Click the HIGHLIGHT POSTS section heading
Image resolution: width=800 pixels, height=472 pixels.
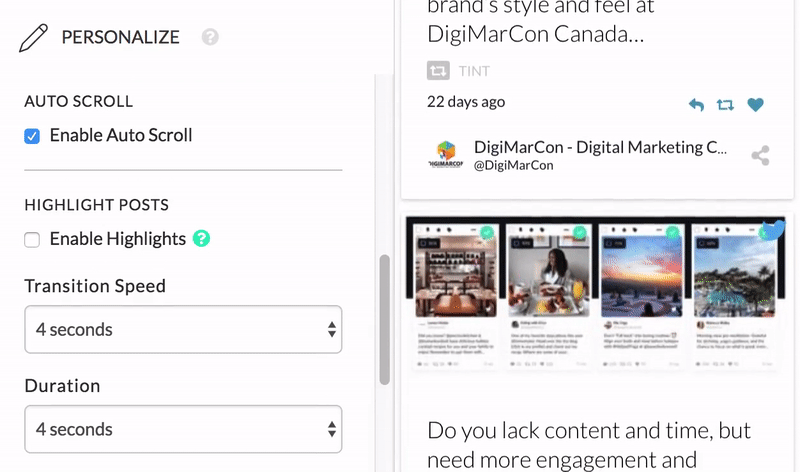(96, 205)
